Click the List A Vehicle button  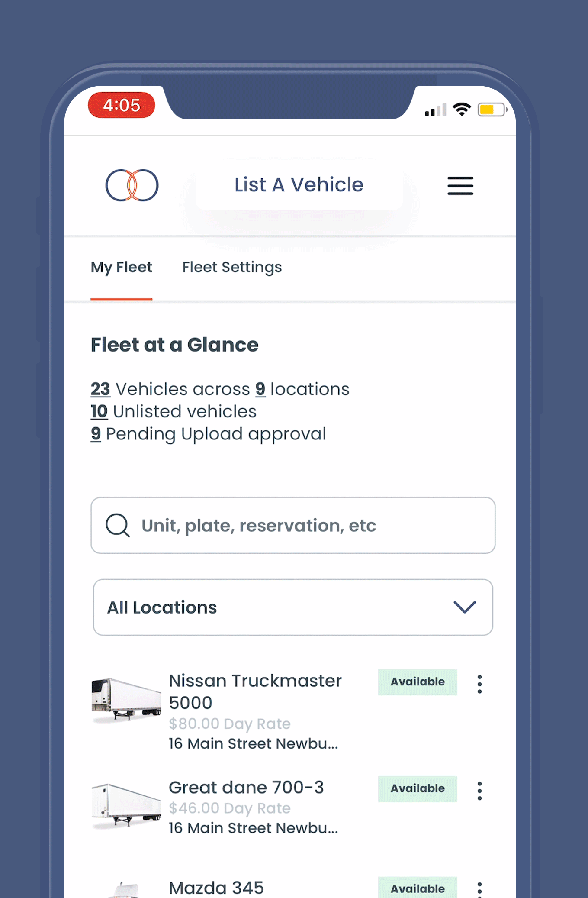(299, 184)
